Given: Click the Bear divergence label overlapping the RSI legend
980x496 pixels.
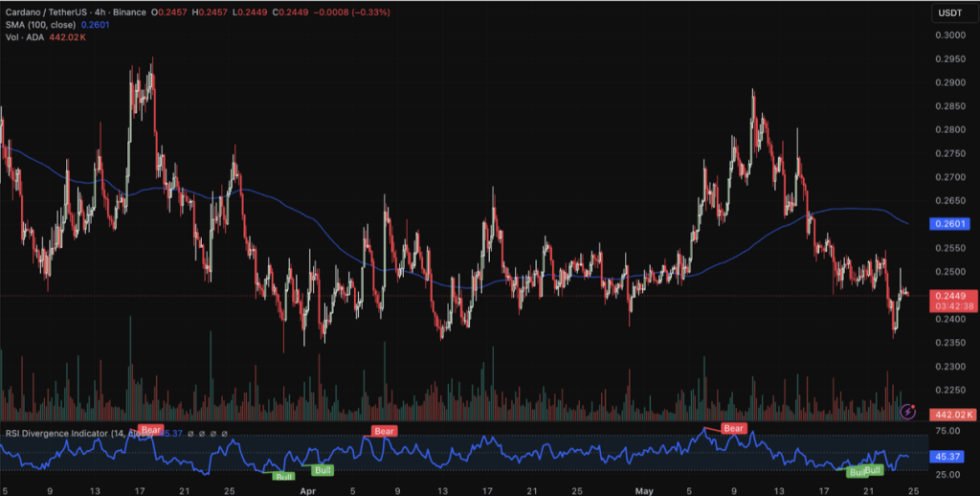Looking at the screenshot, I should pos(150,430).
